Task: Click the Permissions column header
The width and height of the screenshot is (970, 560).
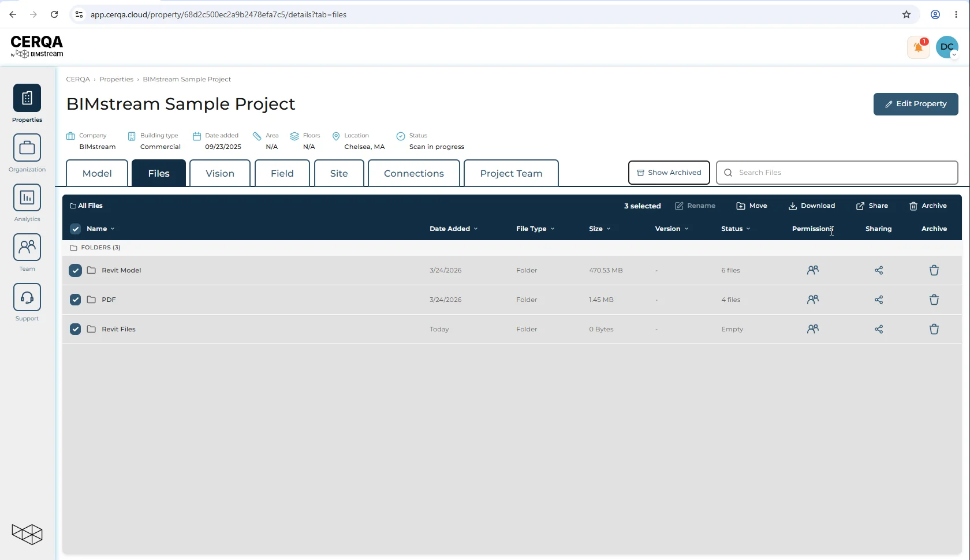Action: click(x=812, y=229)
